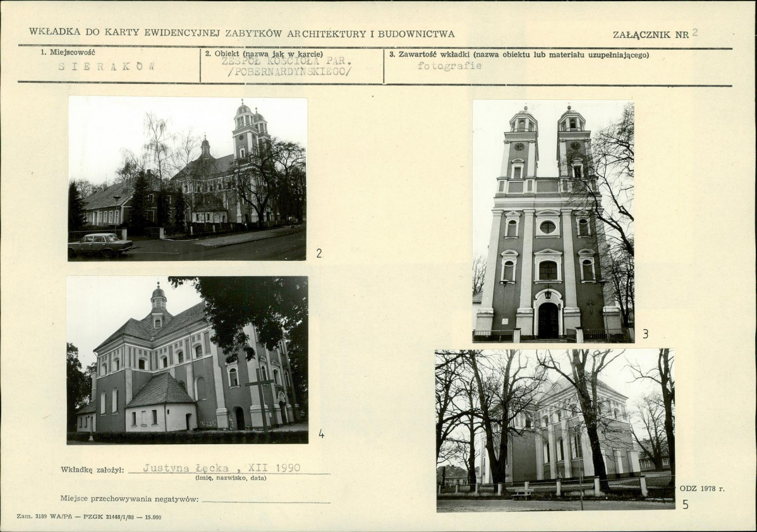Click photo number 2 of church and car
Screen dimensions: 757x532
[x=187, y=179]
